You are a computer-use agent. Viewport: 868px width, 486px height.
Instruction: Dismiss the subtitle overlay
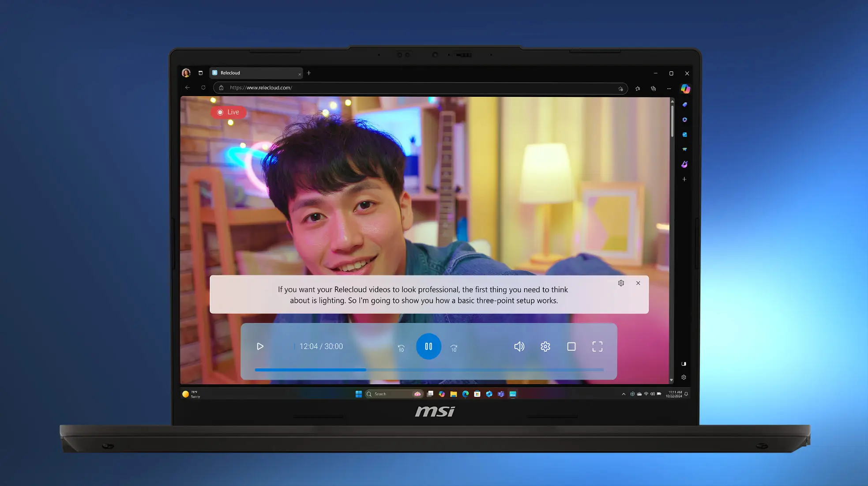639,283
